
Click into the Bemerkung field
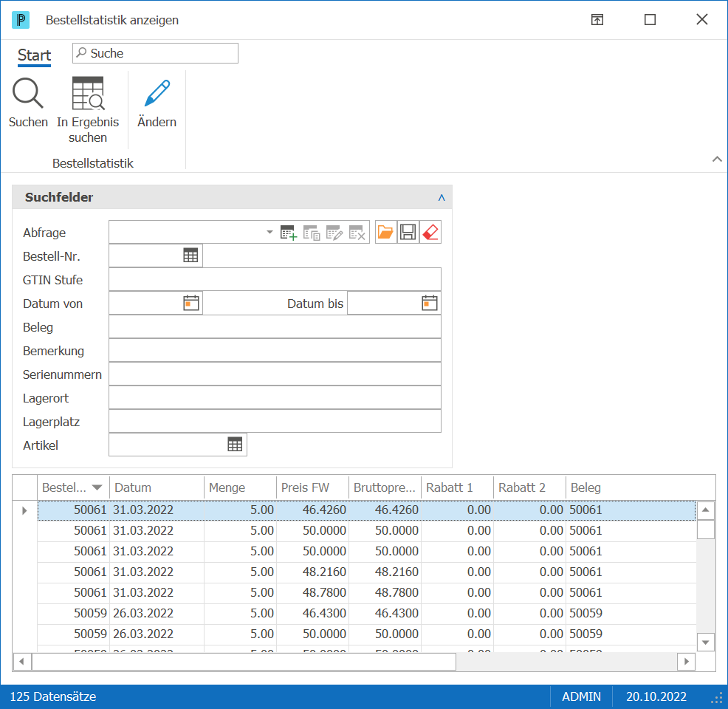[x=275, y=351]
